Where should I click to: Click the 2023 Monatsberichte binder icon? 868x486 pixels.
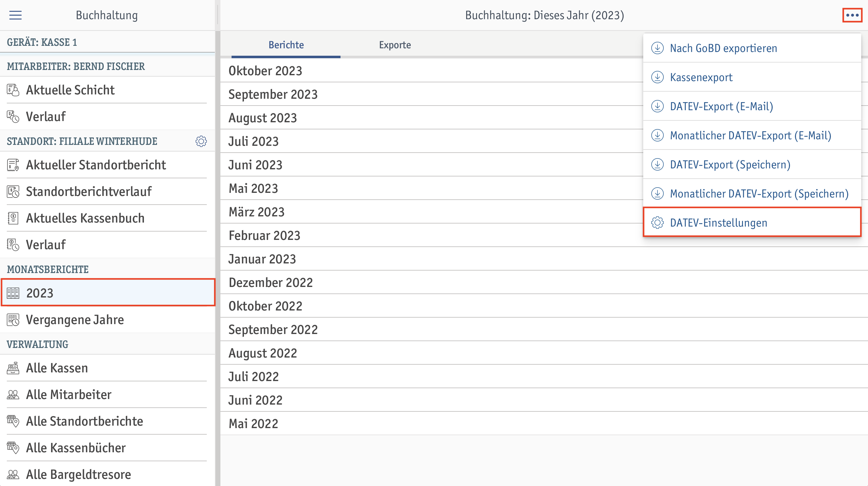click(x=13, y=293)
